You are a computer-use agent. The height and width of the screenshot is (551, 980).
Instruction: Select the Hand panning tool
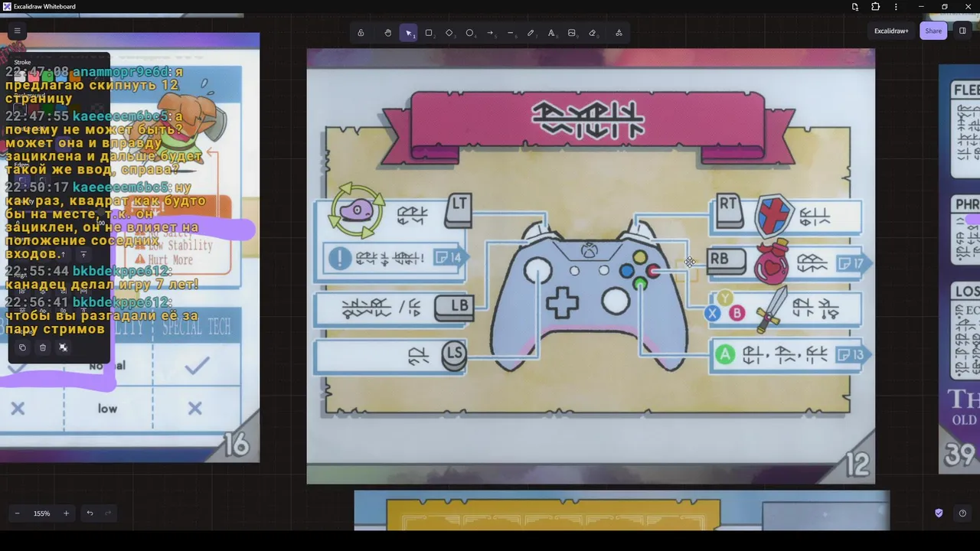pyautogui.click(x=388, y=33)
